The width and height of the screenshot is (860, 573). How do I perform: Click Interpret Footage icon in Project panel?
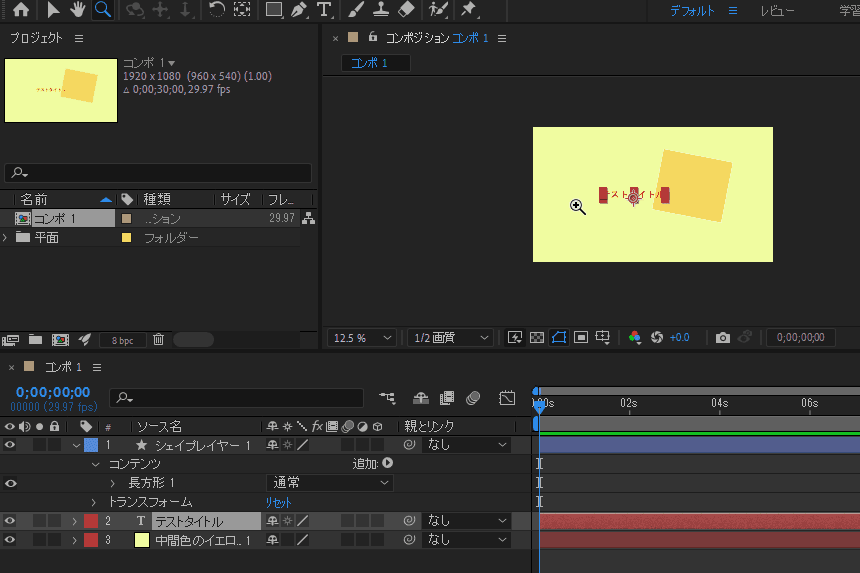pos(10,340)
